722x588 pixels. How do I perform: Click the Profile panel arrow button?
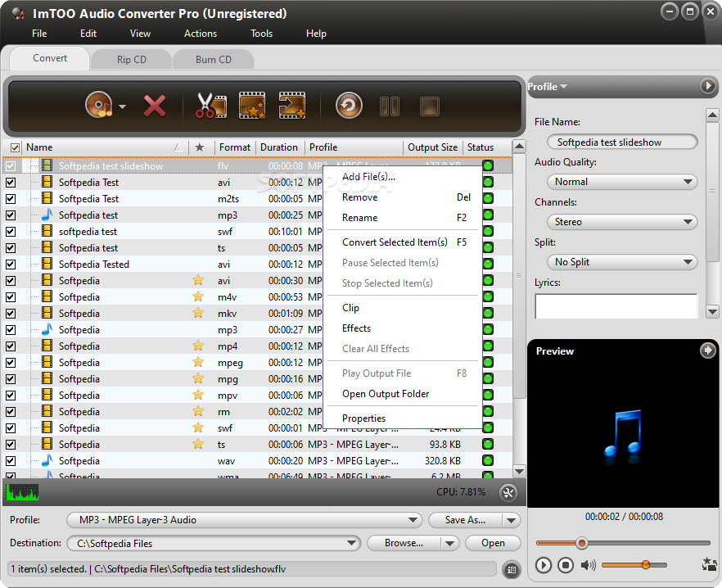point(708,86)
